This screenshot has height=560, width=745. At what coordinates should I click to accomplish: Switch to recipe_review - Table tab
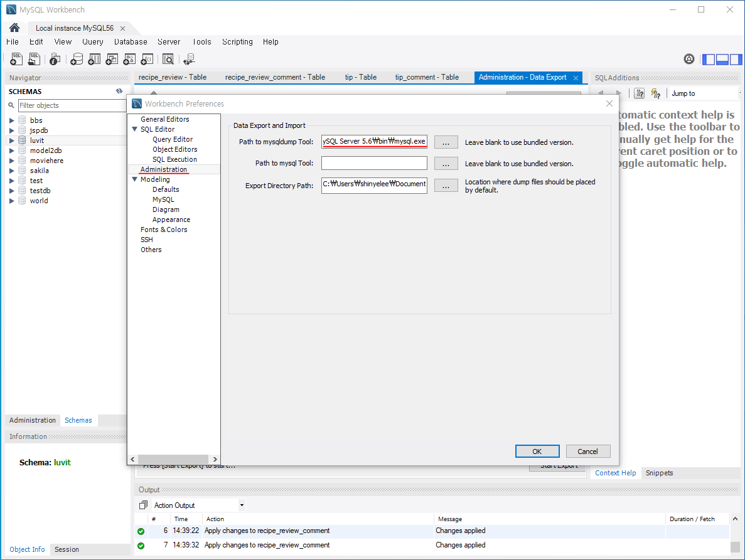point(173,77)
